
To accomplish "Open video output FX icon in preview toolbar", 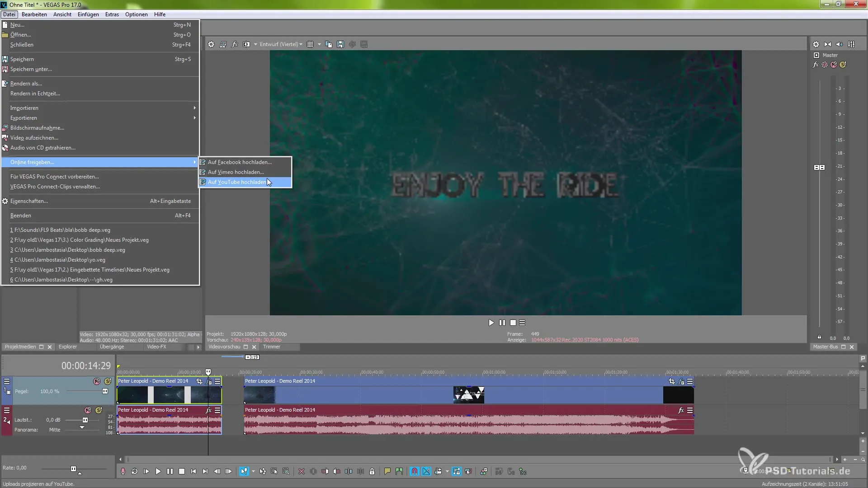I will point(235,44).
